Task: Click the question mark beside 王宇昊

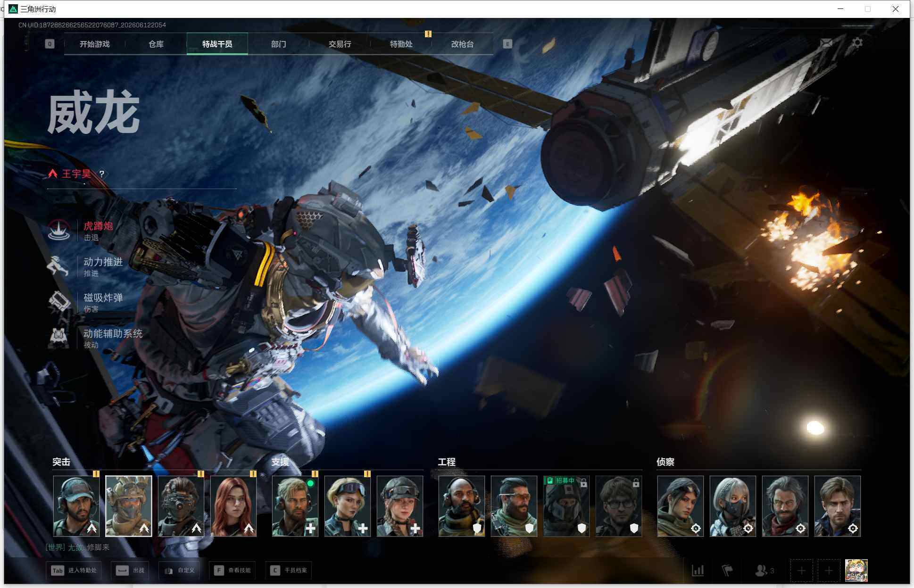Action: 101,174
